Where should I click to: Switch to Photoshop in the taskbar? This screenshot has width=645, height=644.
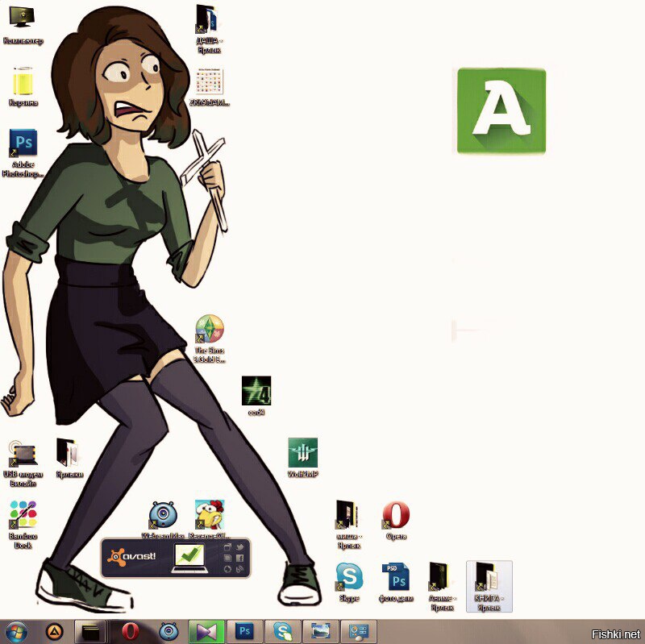point(245,632)
